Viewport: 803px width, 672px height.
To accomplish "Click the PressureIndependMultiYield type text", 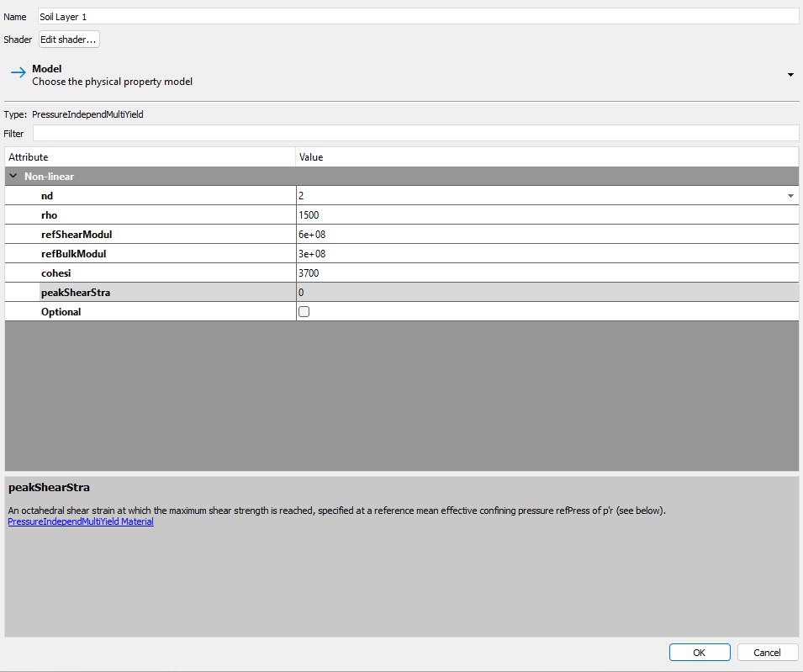I will 87,114.
